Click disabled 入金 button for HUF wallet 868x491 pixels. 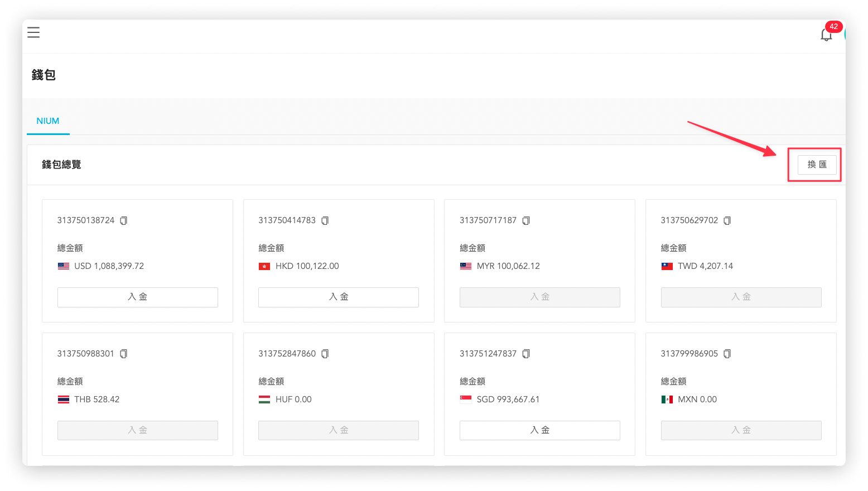[339, 430]
